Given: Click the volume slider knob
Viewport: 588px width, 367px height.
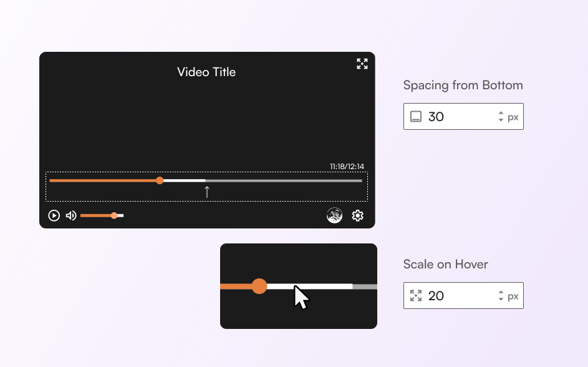Looking at the screenshot, I should click(114, 215).
